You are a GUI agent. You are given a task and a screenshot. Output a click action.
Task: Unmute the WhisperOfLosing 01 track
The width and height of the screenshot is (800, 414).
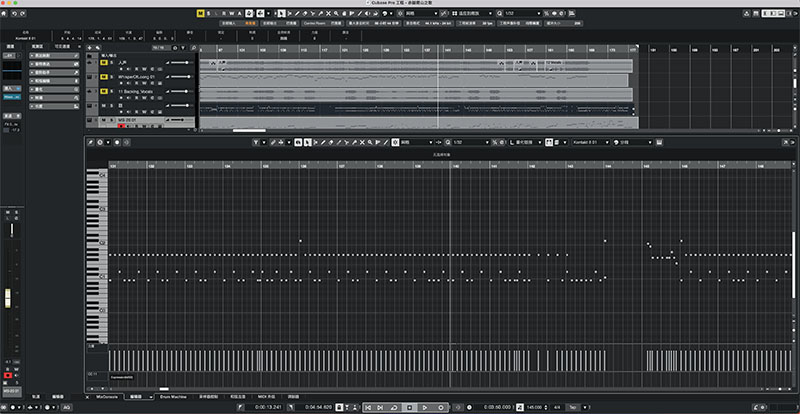104,77
